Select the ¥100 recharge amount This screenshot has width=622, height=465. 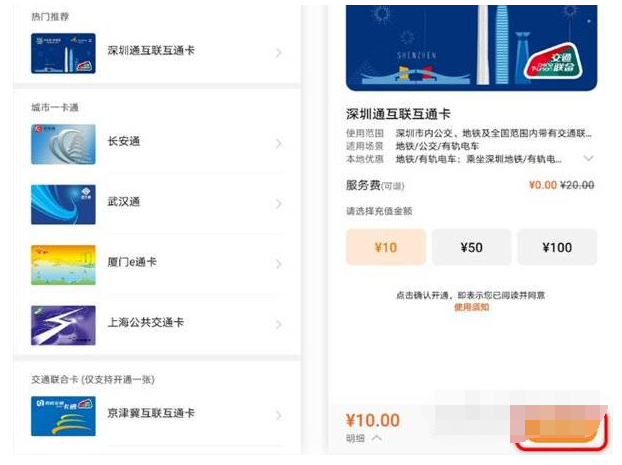coord(557,247)
